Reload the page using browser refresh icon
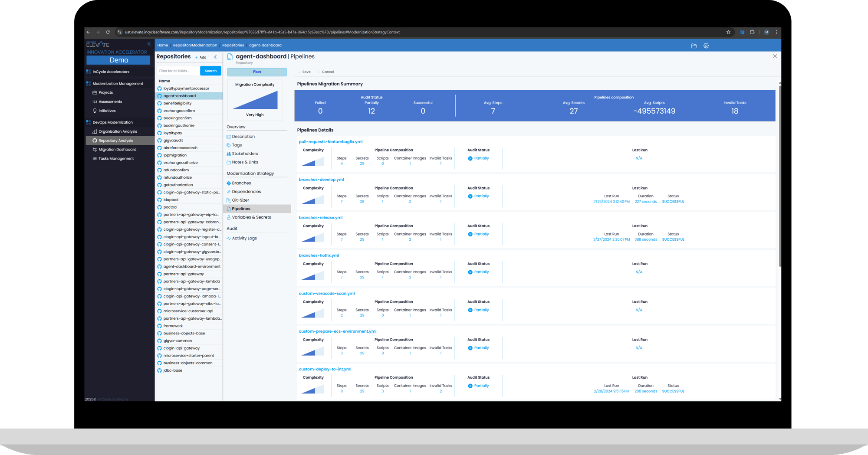The height and width of the screenshot is (455, 868). [108, 32]
